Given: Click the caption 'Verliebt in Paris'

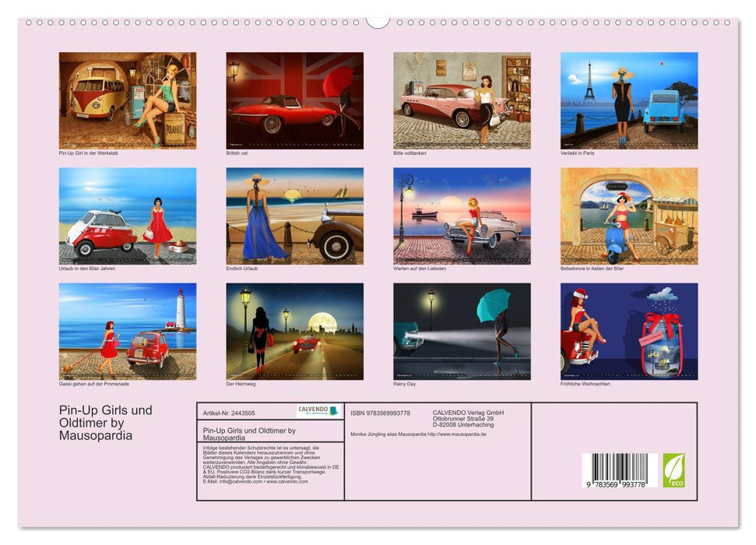Looking at the screenshot, I should click(x=577, y=153).
